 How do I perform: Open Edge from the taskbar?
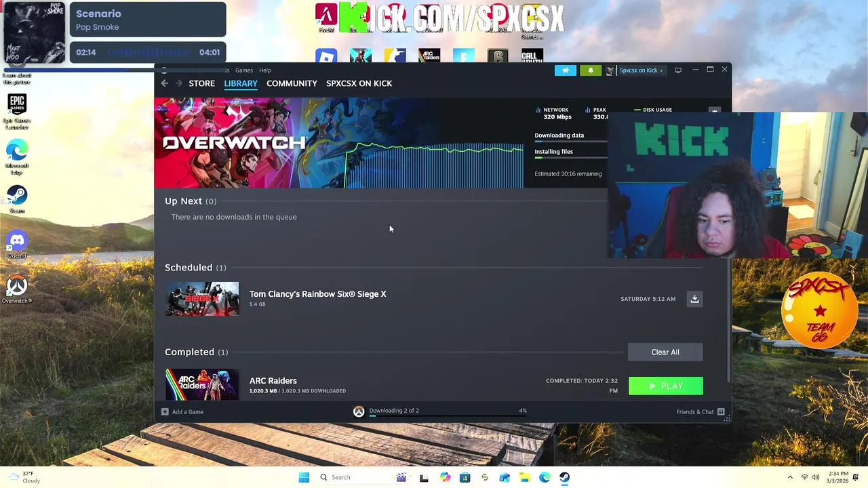(x=545, y=477)
